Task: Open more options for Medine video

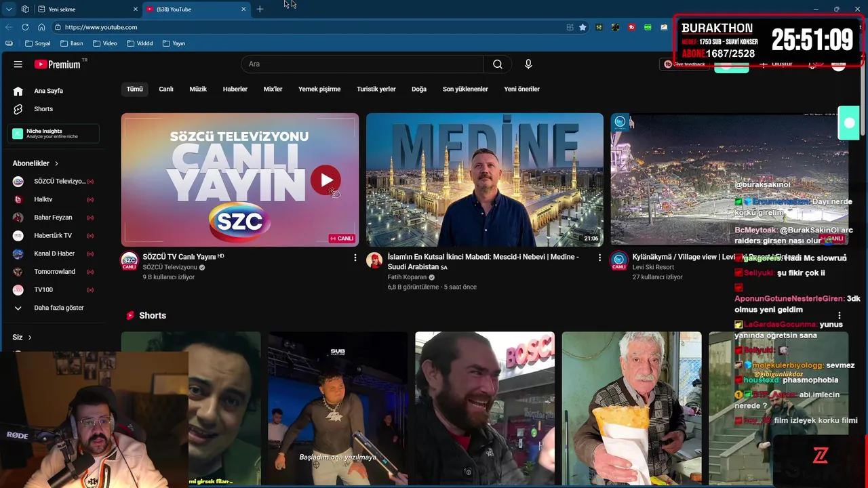Action: [599, 258]
